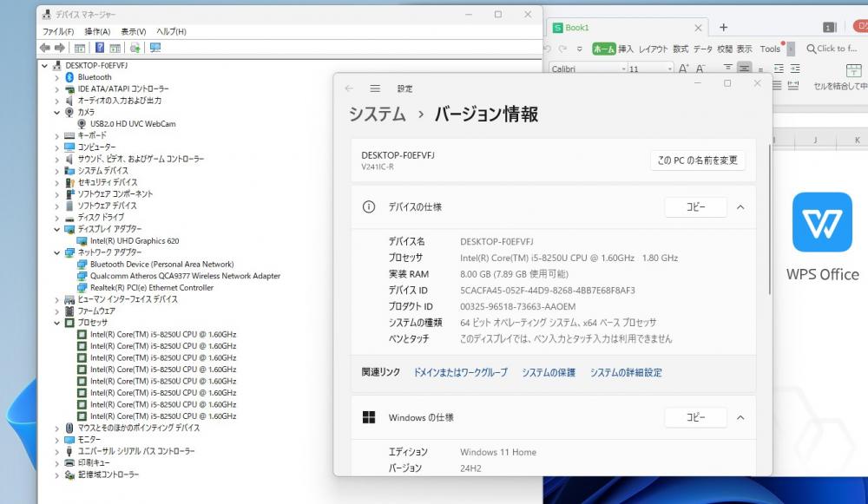
Task: Collapse the ネットワーク アダプター node
Action: click(57, 252)
